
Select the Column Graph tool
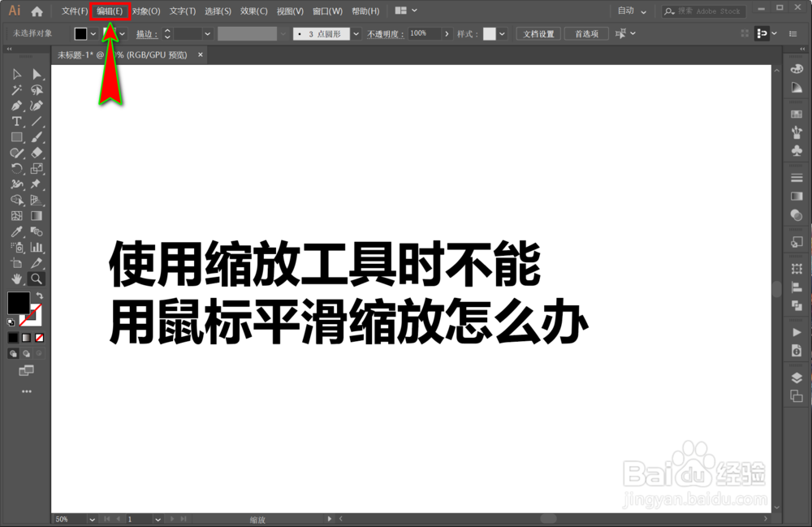coord(37,248)
